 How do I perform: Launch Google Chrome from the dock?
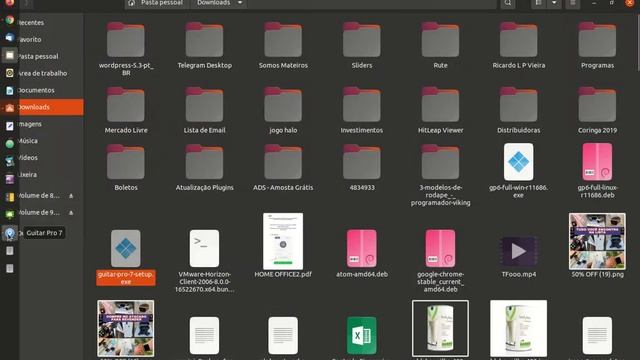[9, 20]
